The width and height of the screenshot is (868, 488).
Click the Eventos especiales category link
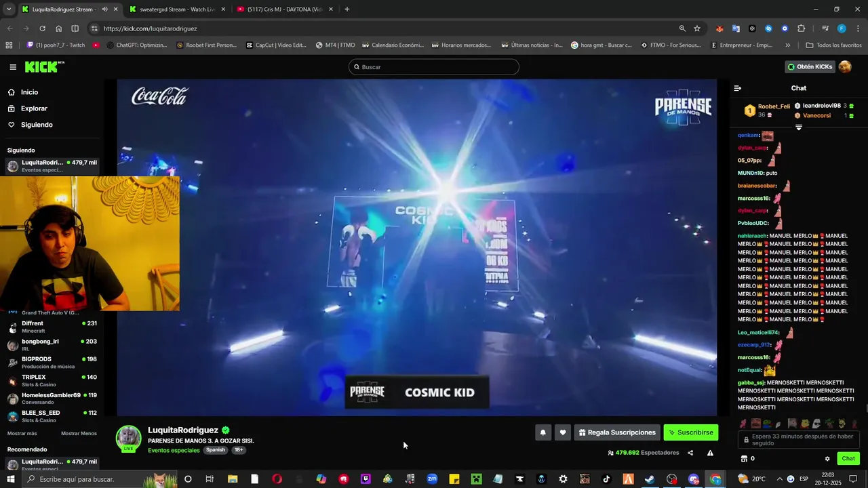pos(174,450)
